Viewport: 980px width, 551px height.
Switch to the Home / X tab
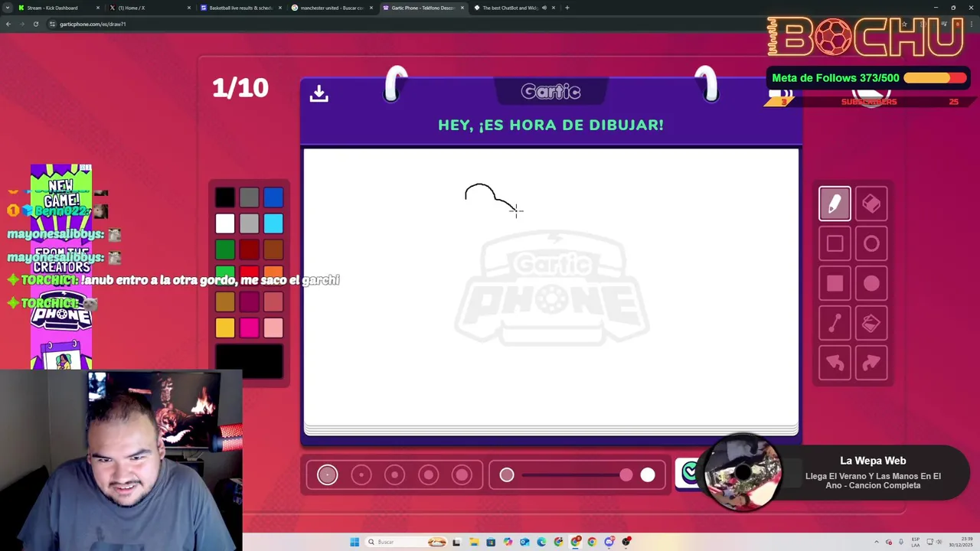click(x=149, y=8)
